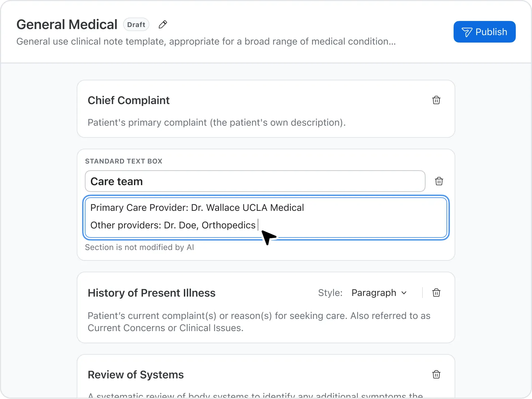Click the Draft status badge

tap(136, 25)
